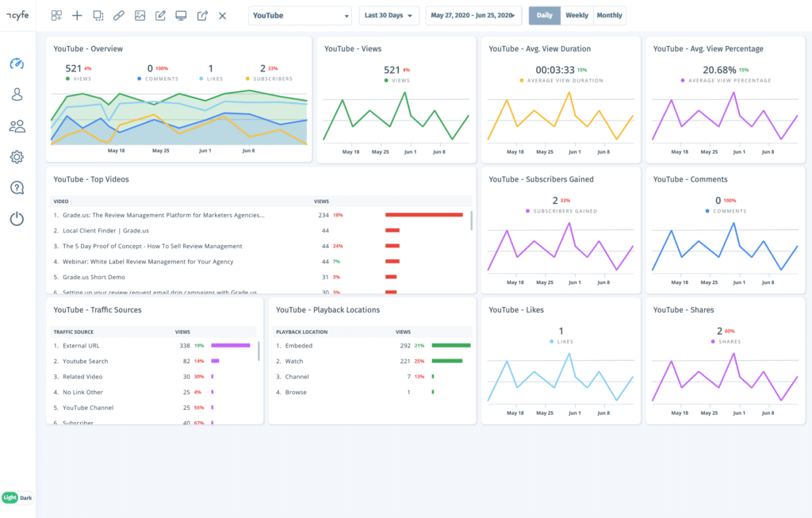Screen dimensions: 812x518
Task: Open the May 27 - Jun 25 date range picker
Action: pyautogui.click(x=473, y=16)
